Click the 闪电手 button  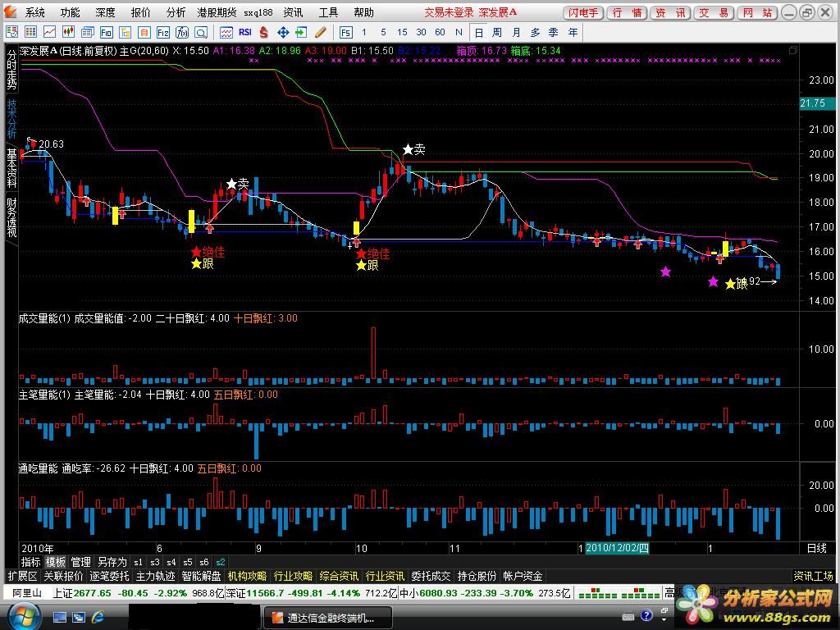[x=584, y=12]
